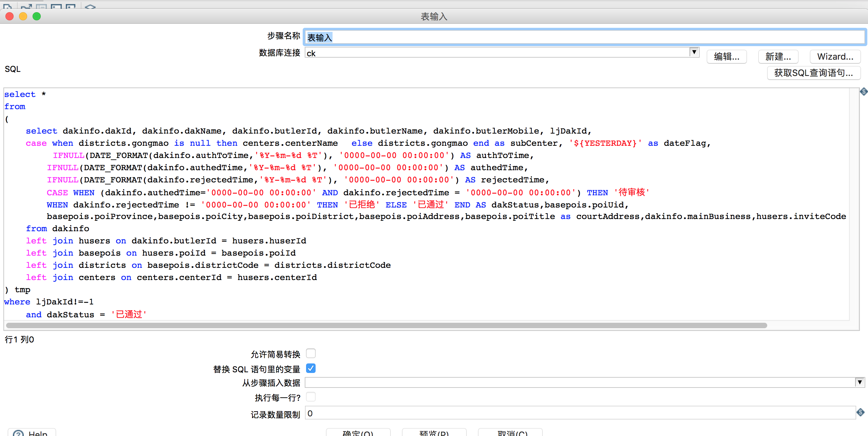
Task: Click the green zoom window button
Action: tap(37, 16)
